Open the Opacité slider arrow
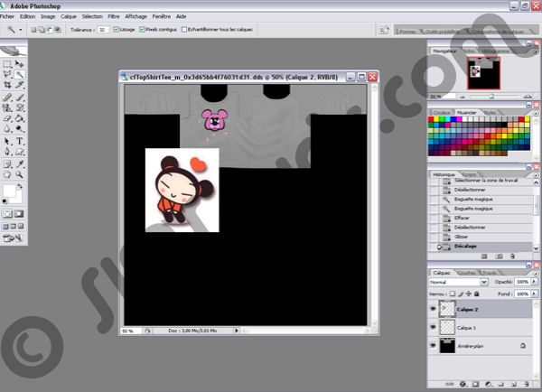This screenshot has width=542, height=392. click(534, 282)
